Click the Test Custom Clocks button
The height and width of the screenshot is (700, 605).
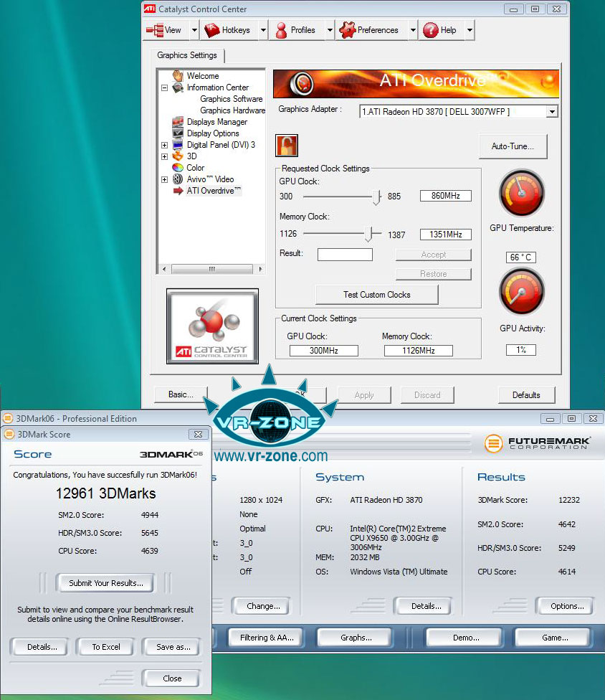click(x=377, y=295)
